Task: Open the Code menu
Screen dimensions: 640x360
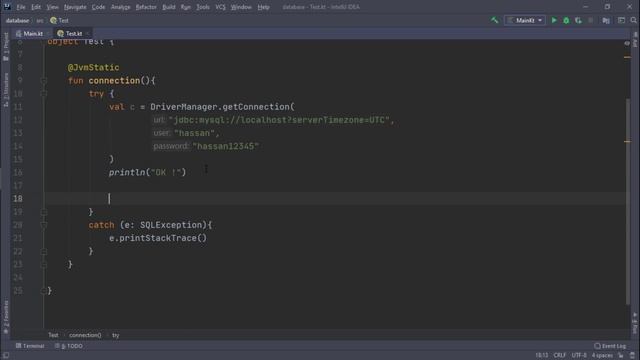Action: 98,7
